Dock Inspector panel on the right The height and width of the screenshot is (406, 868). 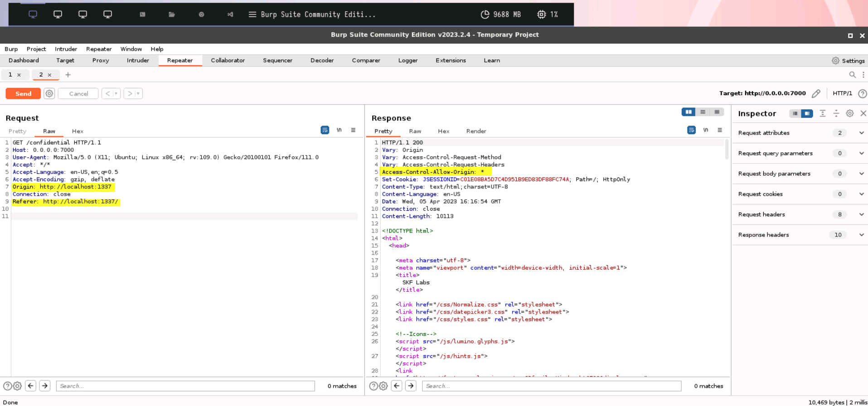coord(807,114)
